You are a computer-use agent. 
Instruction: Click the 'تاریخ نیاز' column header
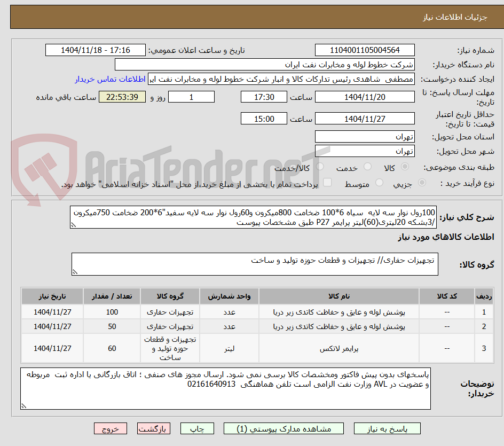click(52, 296)
